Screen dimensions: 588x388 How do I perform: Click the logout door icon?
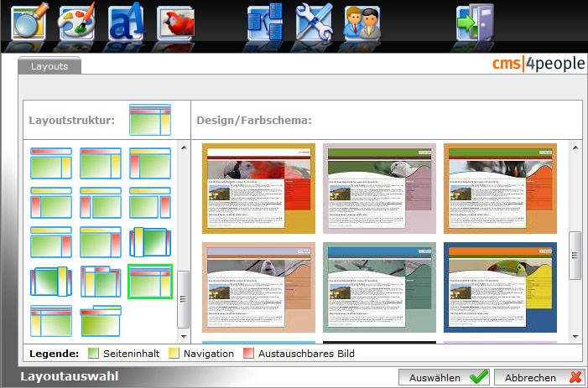pos(475,21)
